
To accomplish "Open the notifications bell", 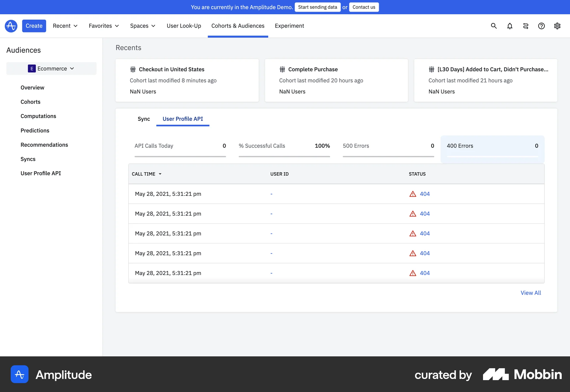I will tap(510, 26).
